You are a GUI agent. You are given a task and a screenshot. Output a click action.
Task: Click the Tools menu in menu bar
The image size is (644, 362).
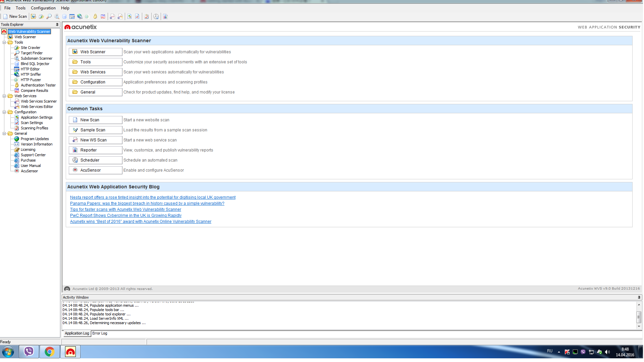pos(22,8)
